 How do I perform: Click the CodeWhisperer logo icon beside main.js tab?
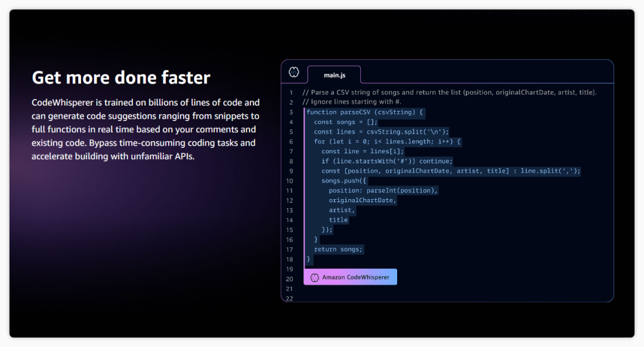[x=293, y=72]
